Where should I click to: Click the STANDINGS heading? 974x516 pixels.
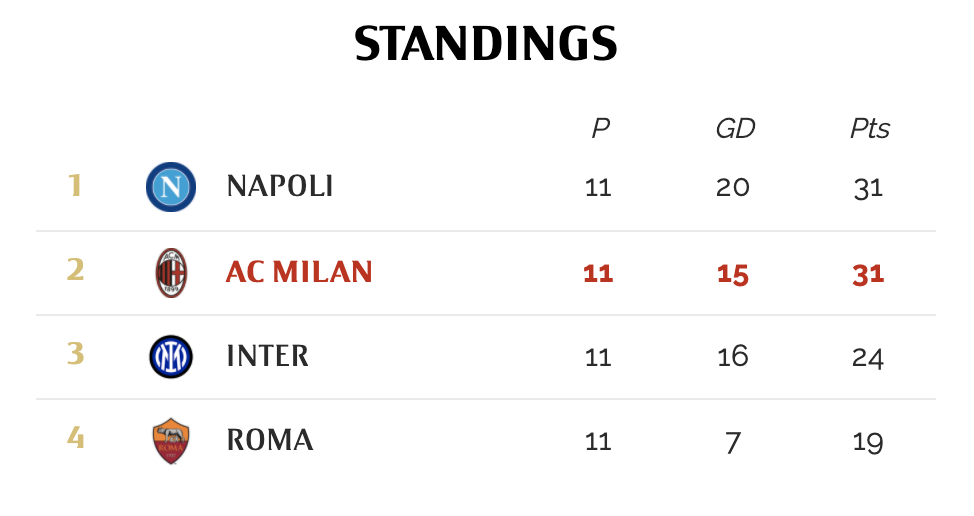coord(486,43)
